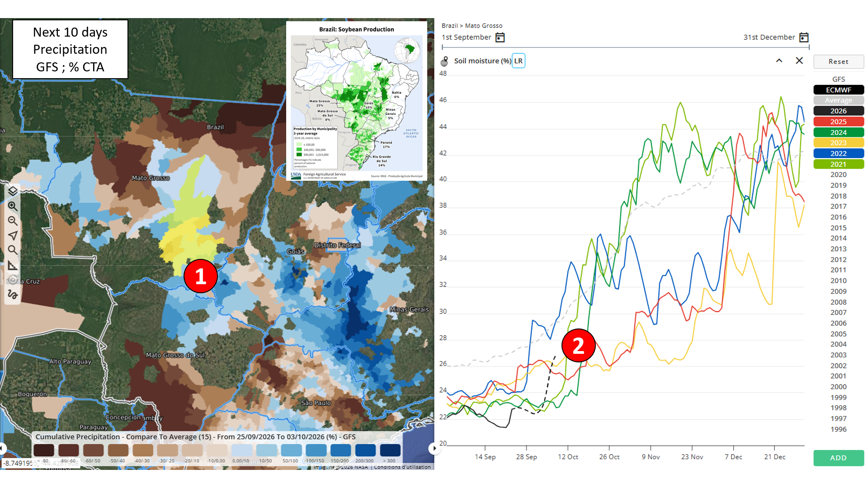Toggle the 2021 year series
The height and width of the screenshot is (488, 868).
coord(839,164)
